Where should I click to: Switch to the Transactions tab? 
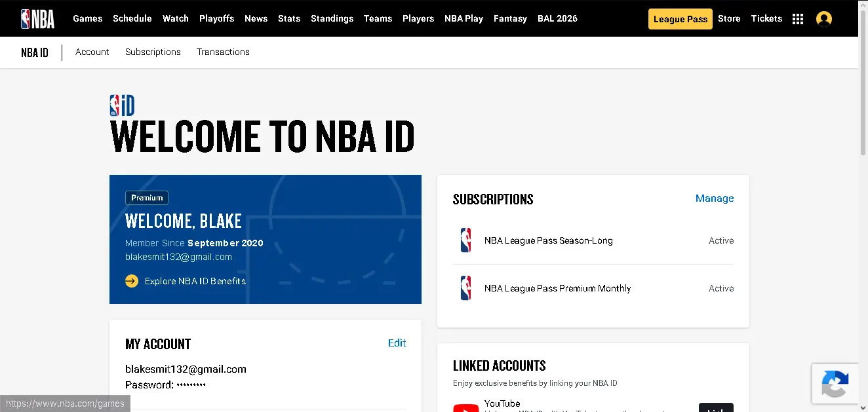point(224,52)
